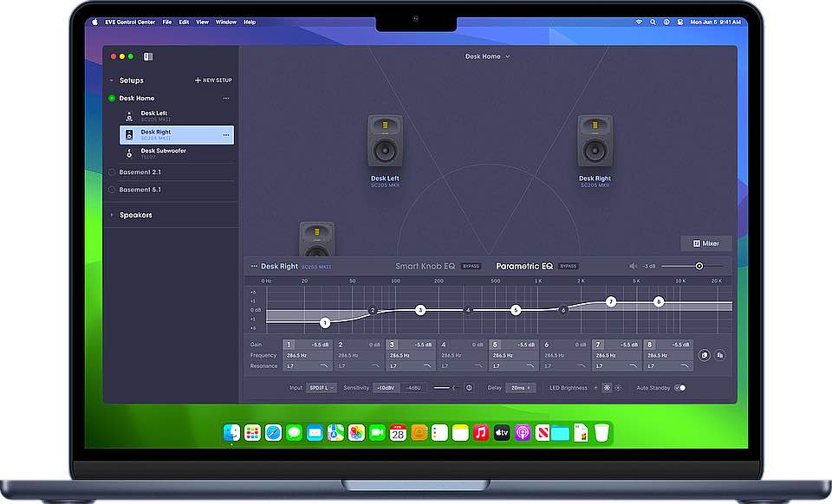Toggle EQ band 1 number button
This screenshot has width=832, height=504.
pos(289,345)
